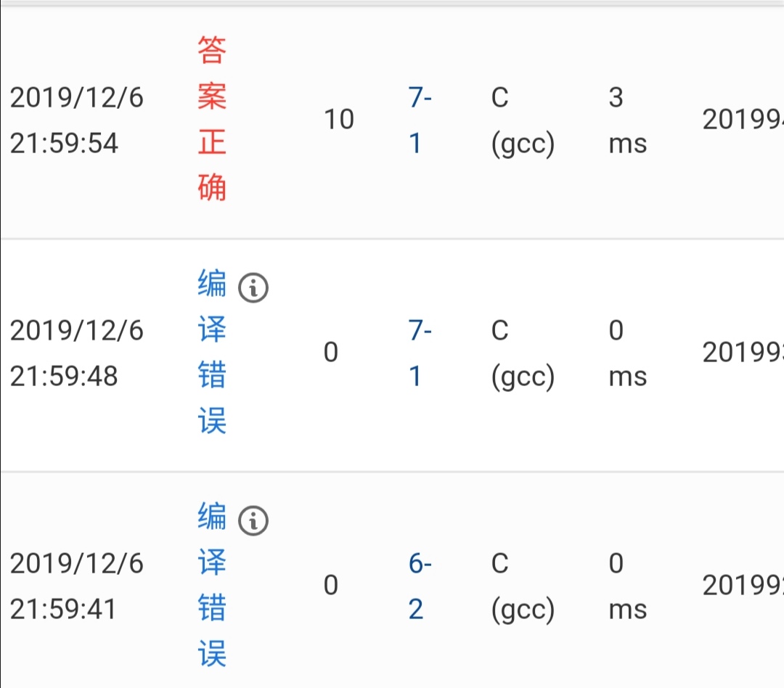The width and height of the screenshot is (784, 688).
Task: Select the 2019/12/6 21:59:41 timestamp
Action: tap(77, 586)
